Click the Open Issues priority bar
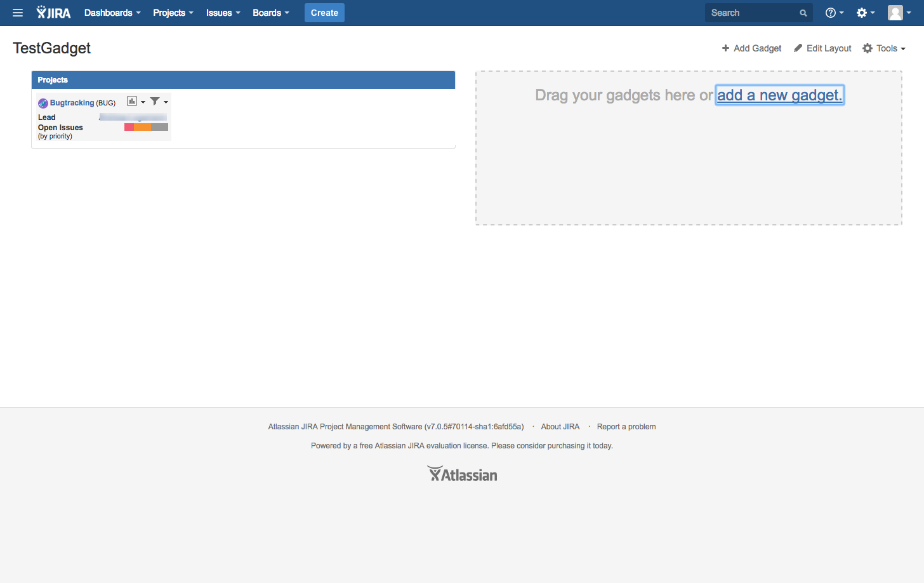 [x=146, y=126]
